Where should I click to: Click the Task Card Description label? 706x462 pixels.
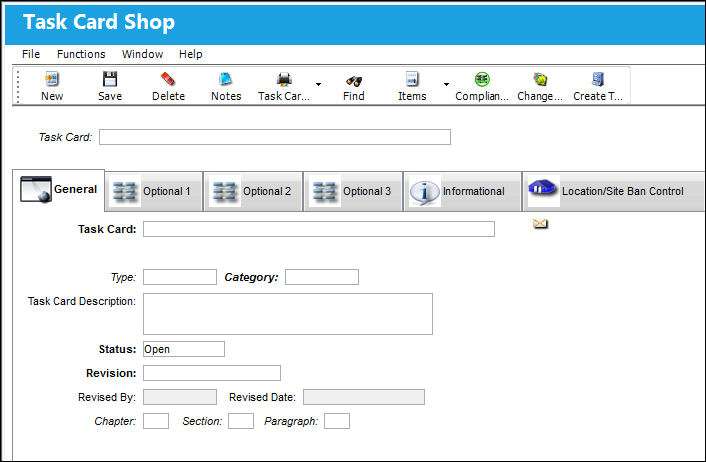[81, 301]
